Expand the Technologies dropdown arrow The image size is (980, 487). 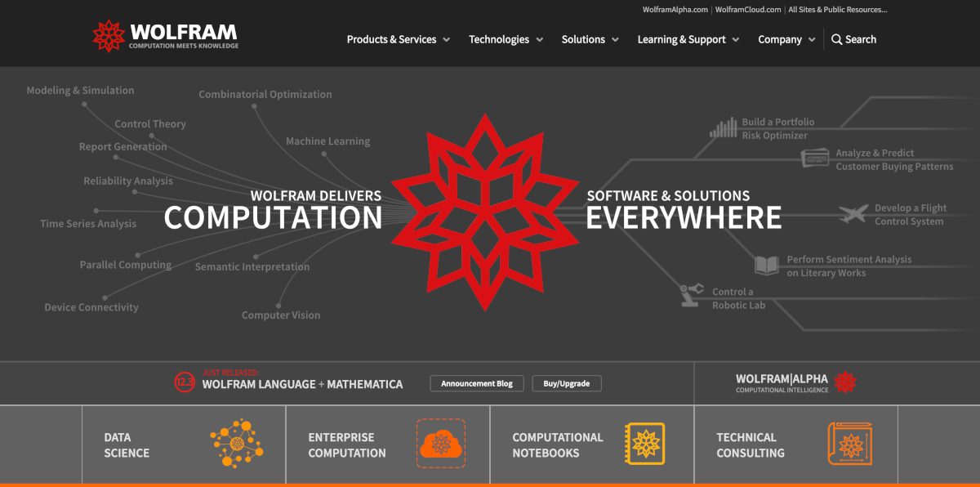[x=540, y=40]
